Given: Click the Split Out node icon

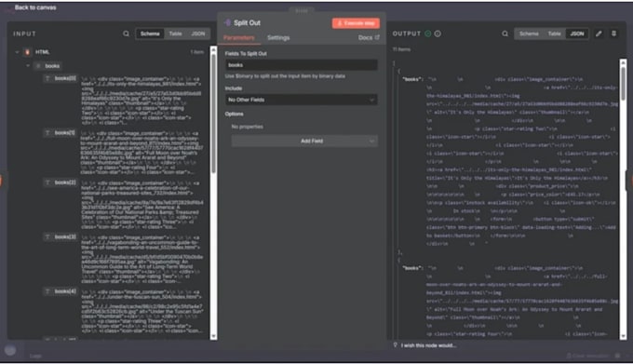Looking at the screenshot, I should point(228,22).
